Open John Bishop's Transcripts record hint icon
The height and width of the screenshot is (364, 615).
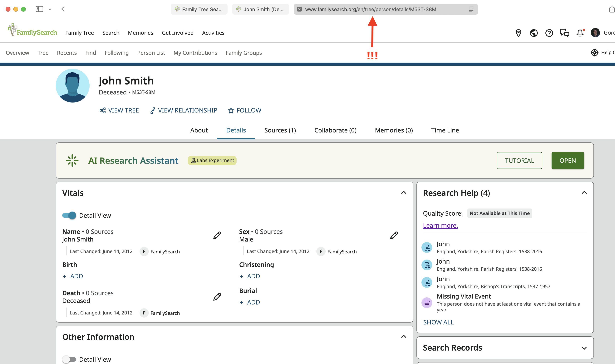(x=427, y=282)
